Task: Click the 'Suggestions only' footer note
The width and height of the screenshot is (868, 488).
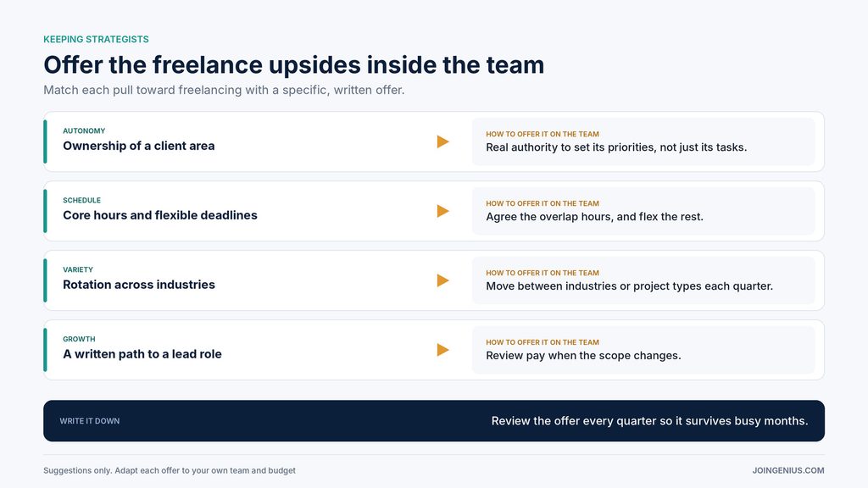Action: (x=170, y=470)
